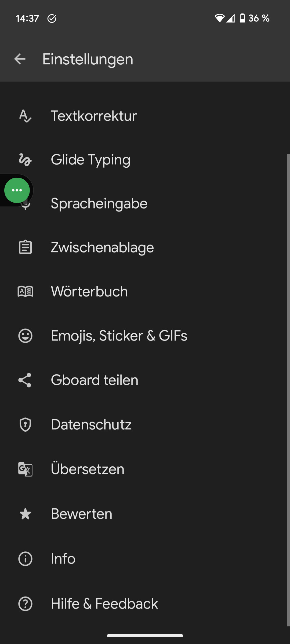Click the Datenschutz shield icon
Image resolution: width=290 pixels, height=644 pixels.
click(x=25, y=425)
